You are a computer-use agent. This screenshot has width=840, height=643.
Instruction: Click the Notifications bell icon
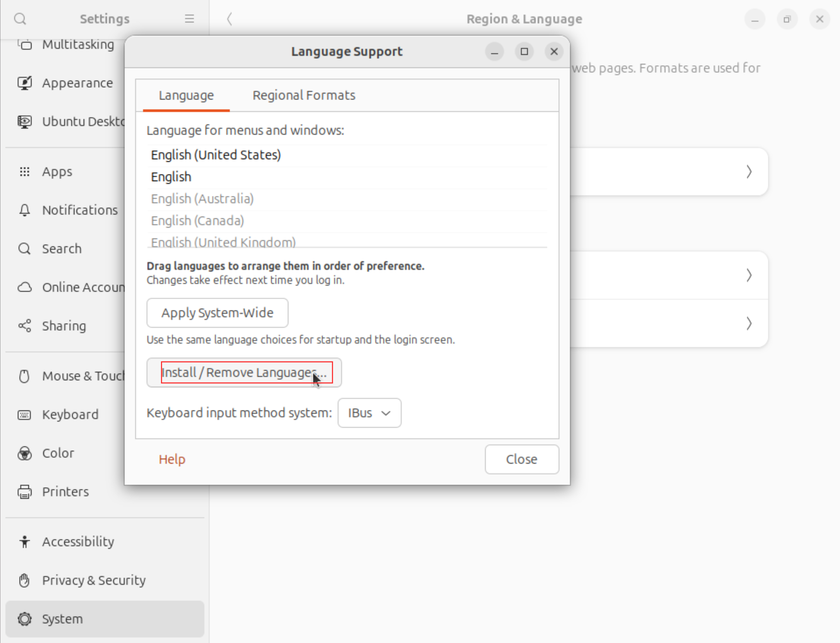click(x=24, y=210)
